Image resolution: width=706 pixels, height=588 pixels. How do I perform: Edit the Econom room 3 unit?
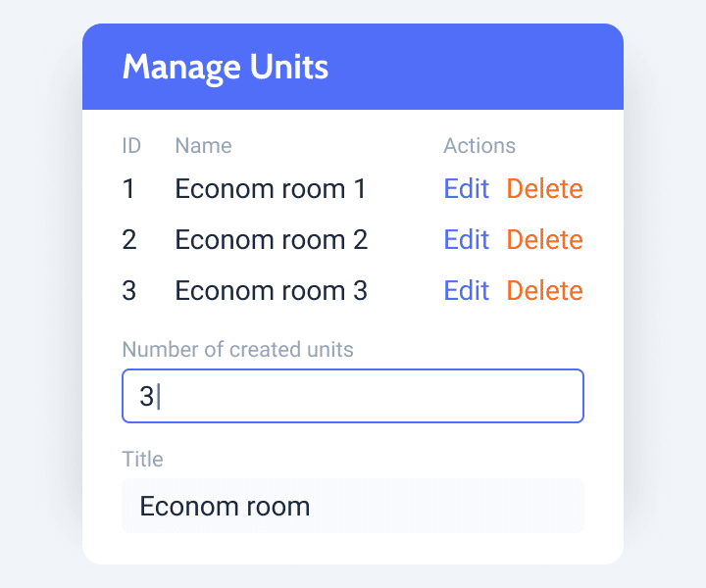(466, 291)
